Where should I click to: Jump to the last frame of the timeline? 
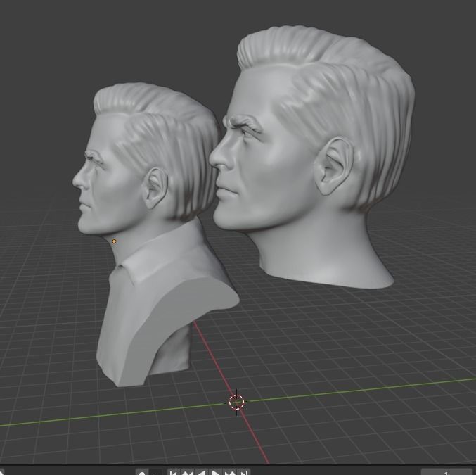[x=245, y=472]
